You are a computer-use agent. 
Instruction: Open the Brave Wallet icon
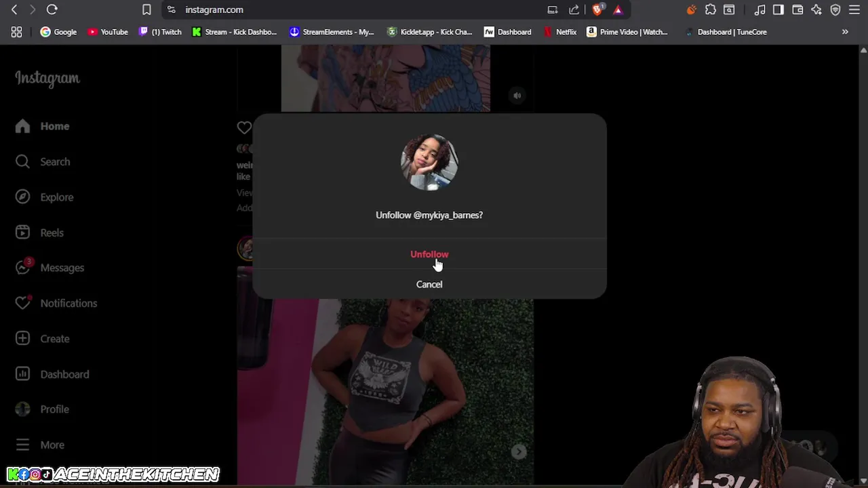pos(797,9)
